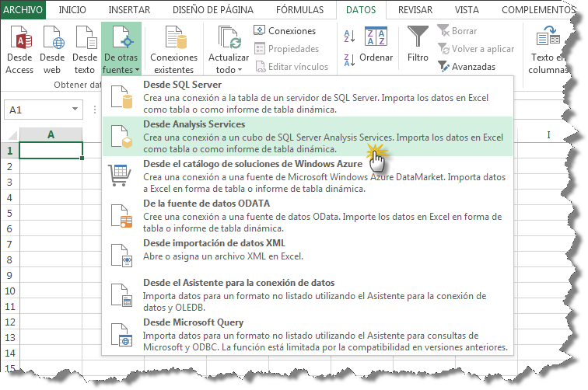Select row 1 header
The width and height of the screenshot is (588, 390).
(x=10, y=150)
